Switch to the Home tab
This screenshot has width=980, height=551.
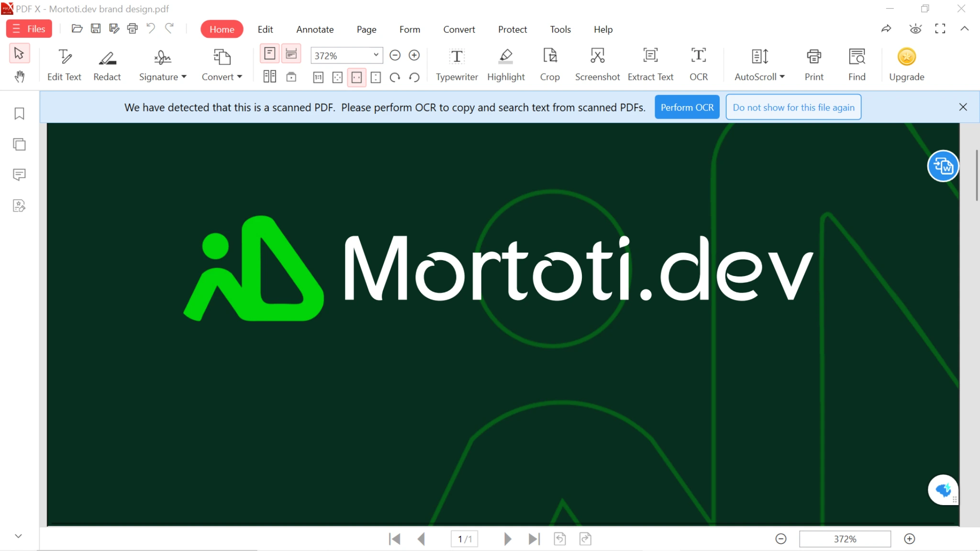pos(222,29)
